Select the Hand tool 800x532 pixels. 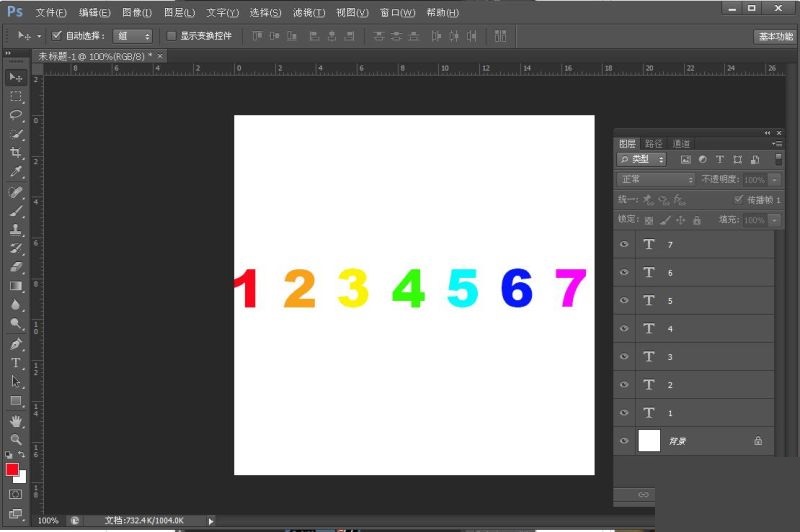16,421
